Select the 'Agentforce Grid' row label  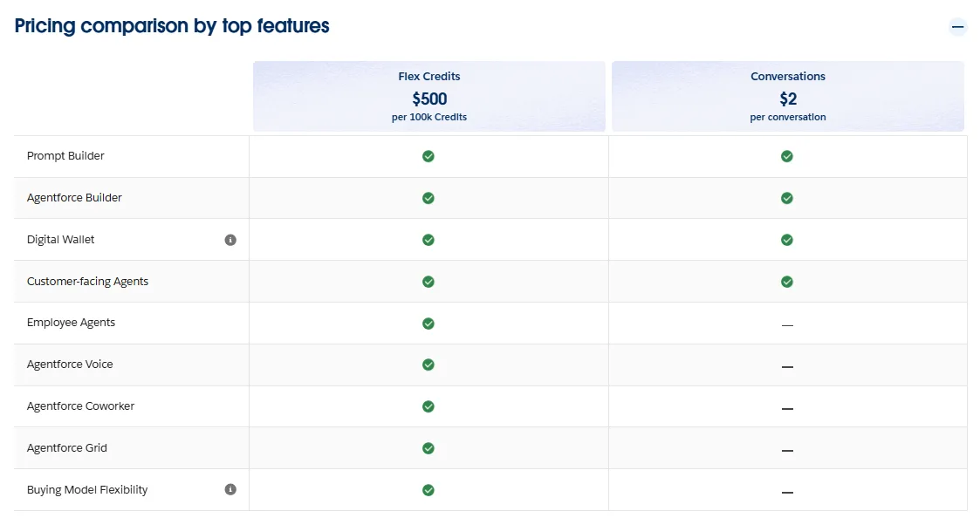(x=67, y=448)
